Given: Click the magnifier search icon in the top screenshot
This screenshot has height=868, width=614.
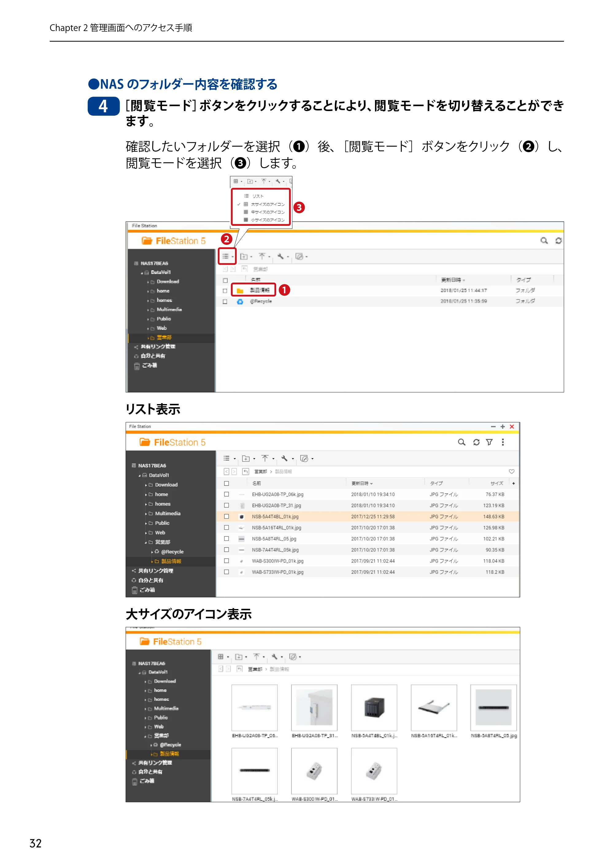Looking at the screenshot, I should pos(544,241).
